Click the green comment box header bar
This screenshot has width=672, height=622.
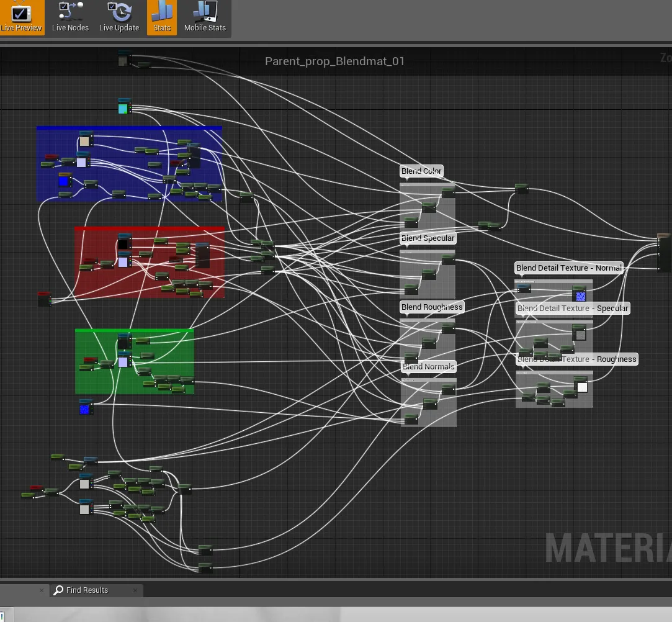[135, 330]
